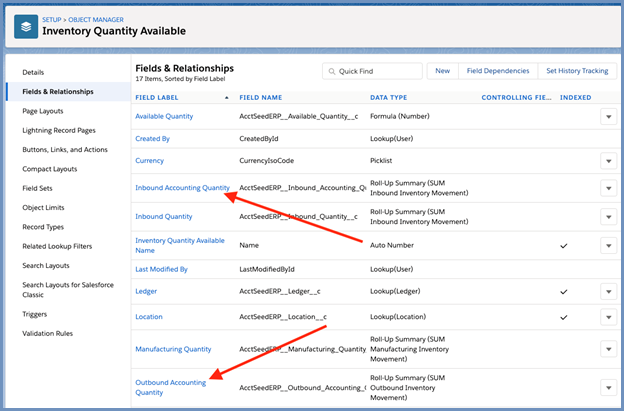This screenshot has width=624, height=411.
Task: Click the Lookup(Ledger) data type text
Action: click(x=395, y=292)
